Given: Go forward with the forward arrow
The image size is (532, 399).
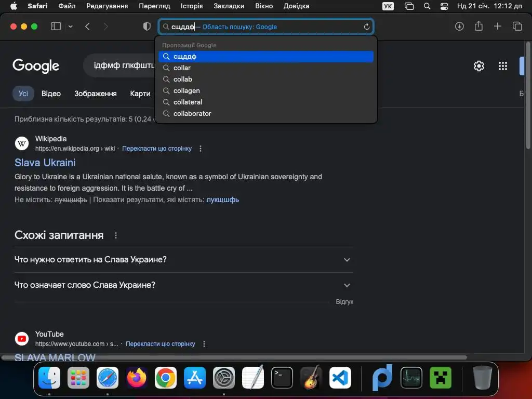Looking at the screenshot, I should tap(105, 26).
